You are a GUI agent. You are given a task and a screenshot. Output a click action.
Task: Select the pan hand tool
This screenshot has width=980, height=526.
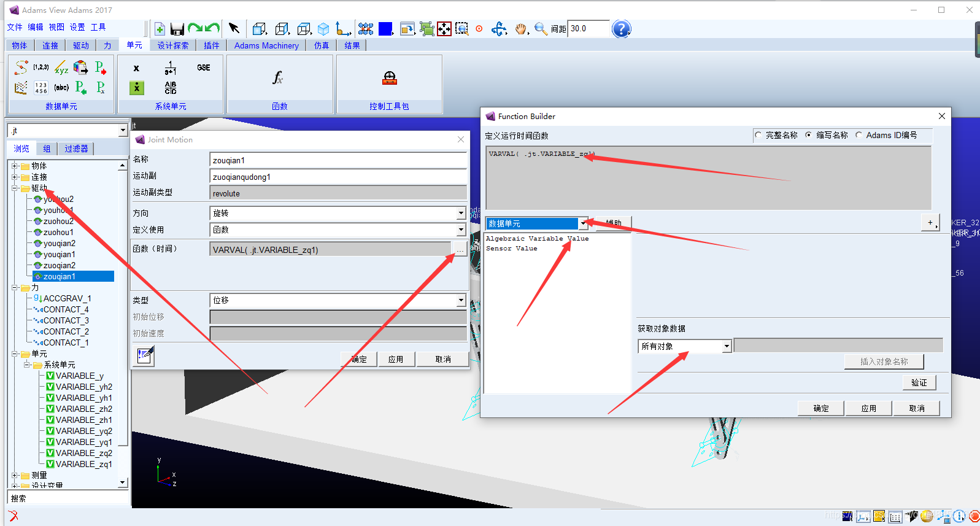click(x=521, y=29)
